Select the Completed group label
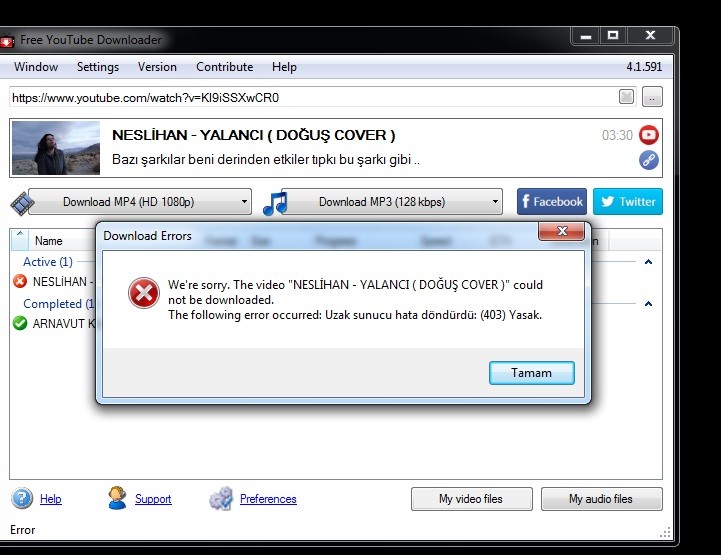The image size is (721, 555). coord(59,304)
